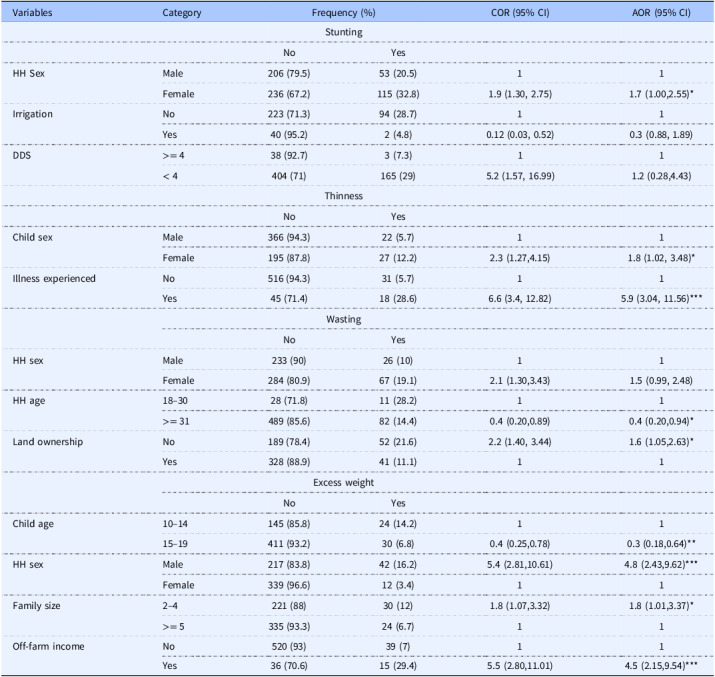This screenshot has width=715, height=677.
Task: Click the COR (95% CI) header
Action: [520, 13]
